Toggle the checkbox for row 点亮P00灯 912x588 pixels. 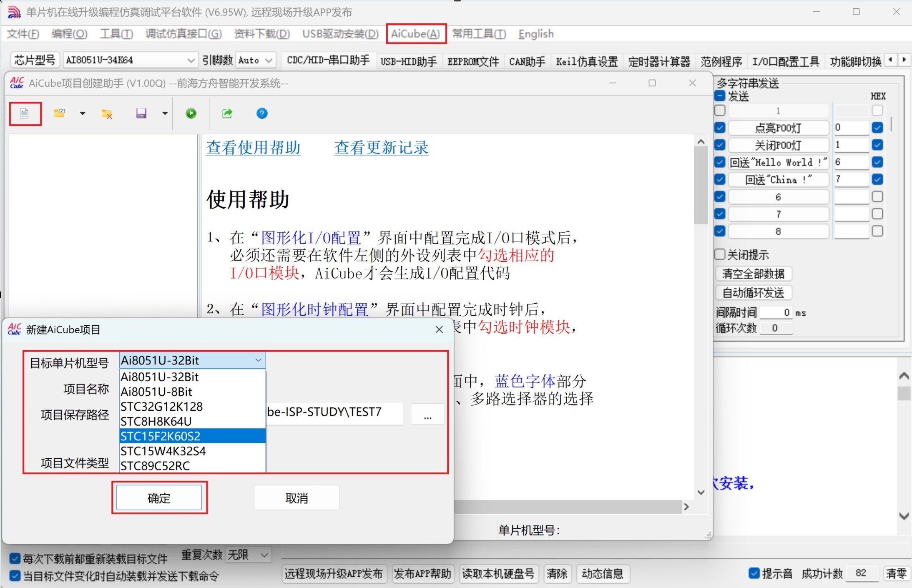720,128
